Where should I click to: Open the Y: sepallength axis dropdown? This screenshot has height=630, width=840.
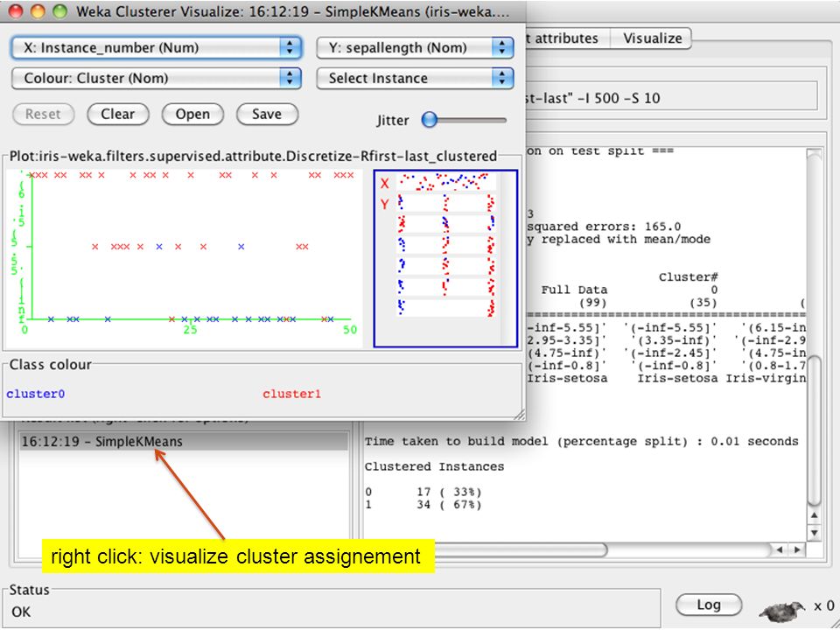tap(415, 47)
